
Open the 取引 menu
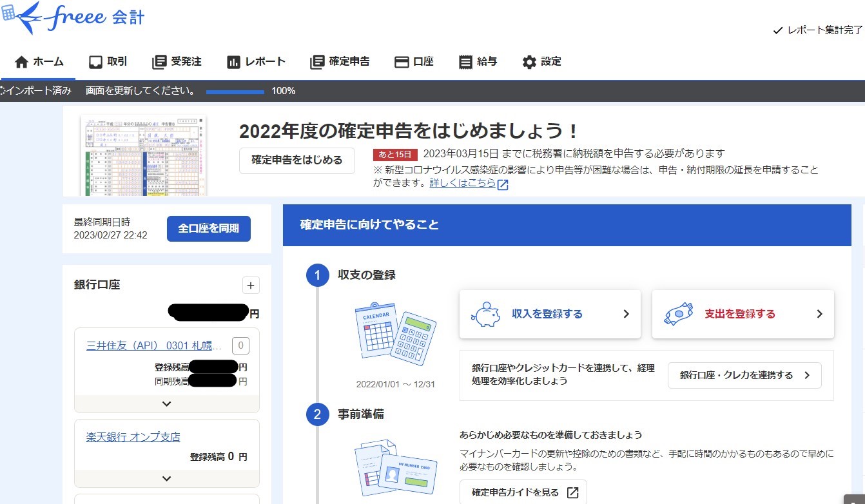pos(108,62)
